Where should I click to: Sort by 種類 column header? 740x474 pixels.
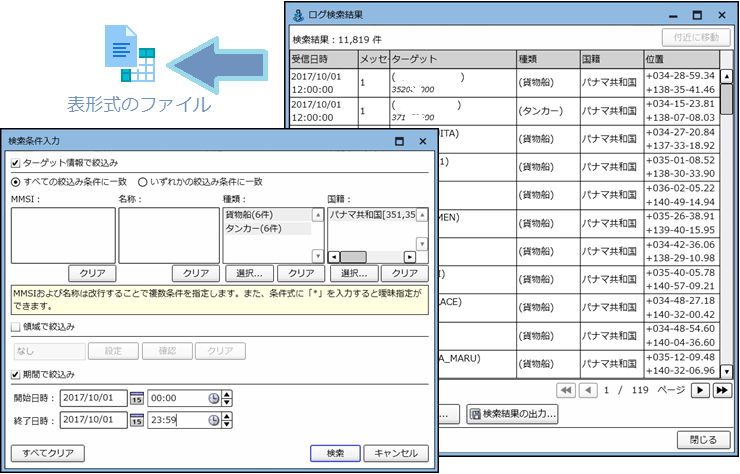click(x=548, y=59)
